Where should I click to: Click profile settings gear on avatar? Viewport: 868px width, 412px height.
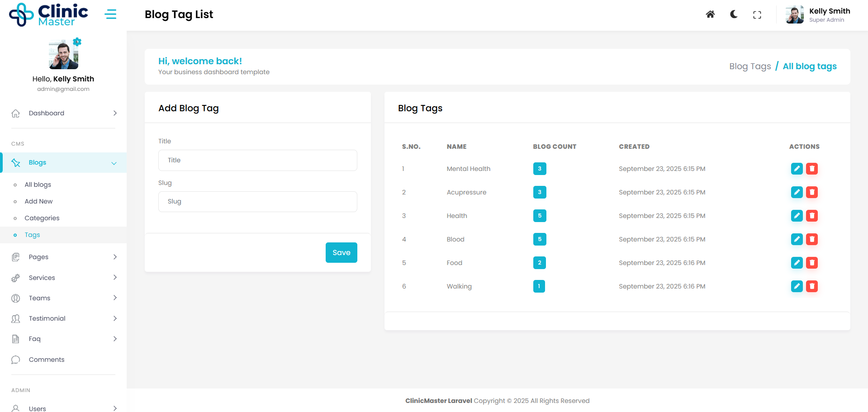click(77, 42)
